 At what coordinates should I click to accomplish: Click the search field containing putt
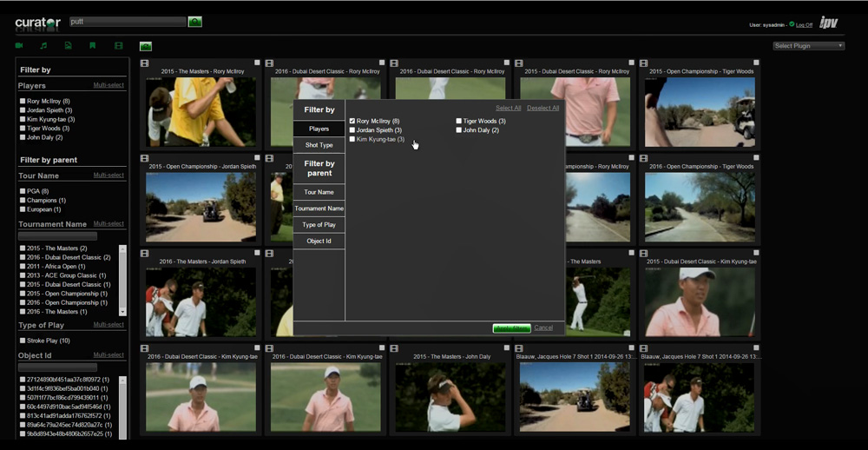point(128,22)
